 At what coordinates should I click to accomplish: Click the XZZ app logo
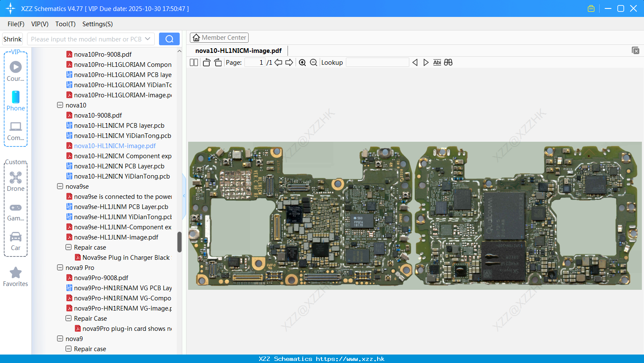[x=11, y=8]
